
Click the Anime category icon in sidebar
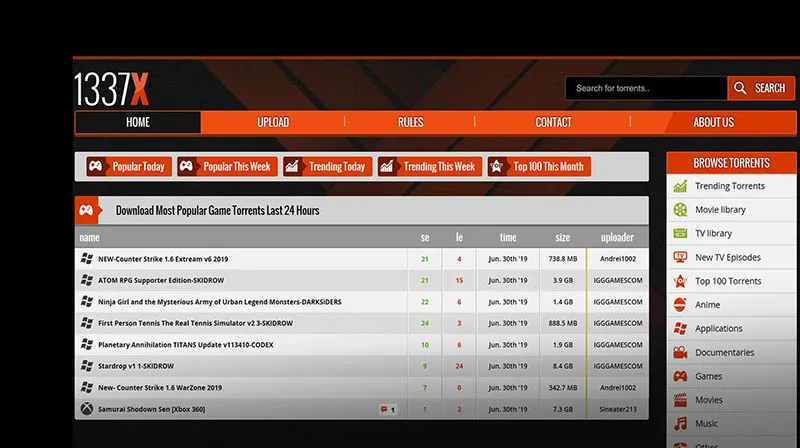[x=680, y=305]
